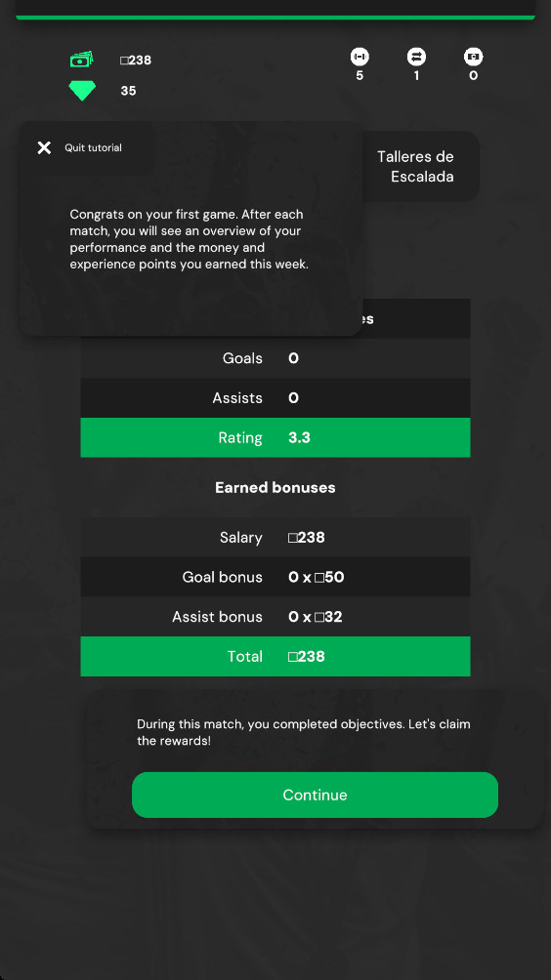551x980 pixels.
Task: Click the green Total earnings row
Action: click(x=275, y=656)
